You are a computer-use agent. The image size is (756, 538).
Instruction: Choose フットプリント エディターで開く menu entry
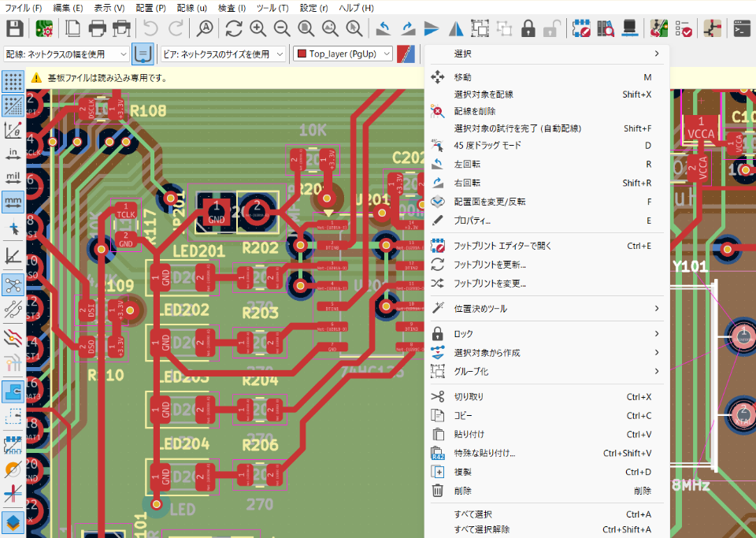[547, 246]
